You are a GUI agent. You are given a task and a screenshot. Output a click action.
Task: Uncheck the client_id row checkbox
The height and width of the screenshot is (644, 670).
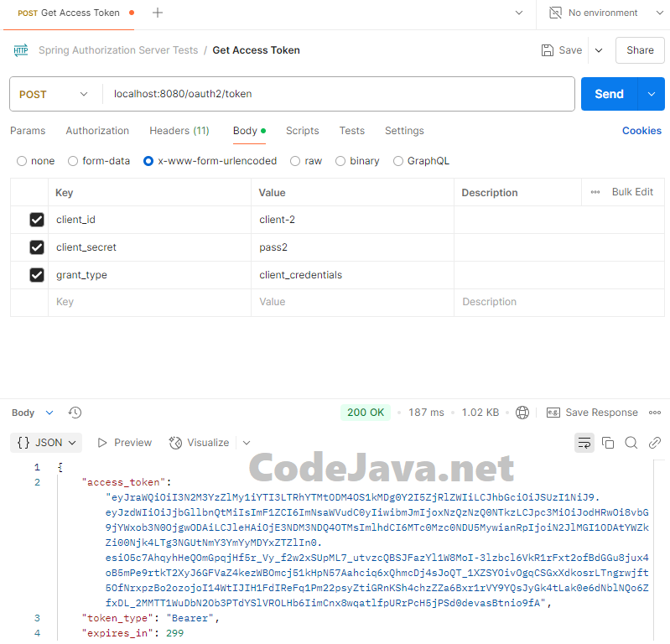(37, 220)
